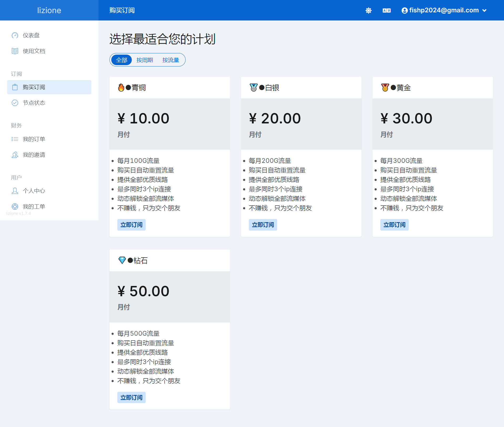
Task: Switch filter to 按周期
Action: 145,60
